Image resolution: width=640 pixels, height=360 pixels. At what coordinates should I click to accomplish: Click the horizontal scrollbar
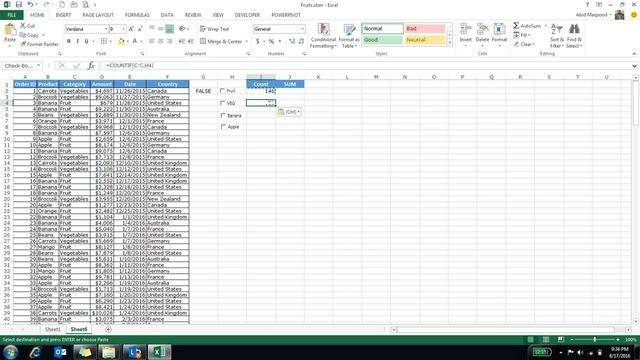[x=505, y=329]
